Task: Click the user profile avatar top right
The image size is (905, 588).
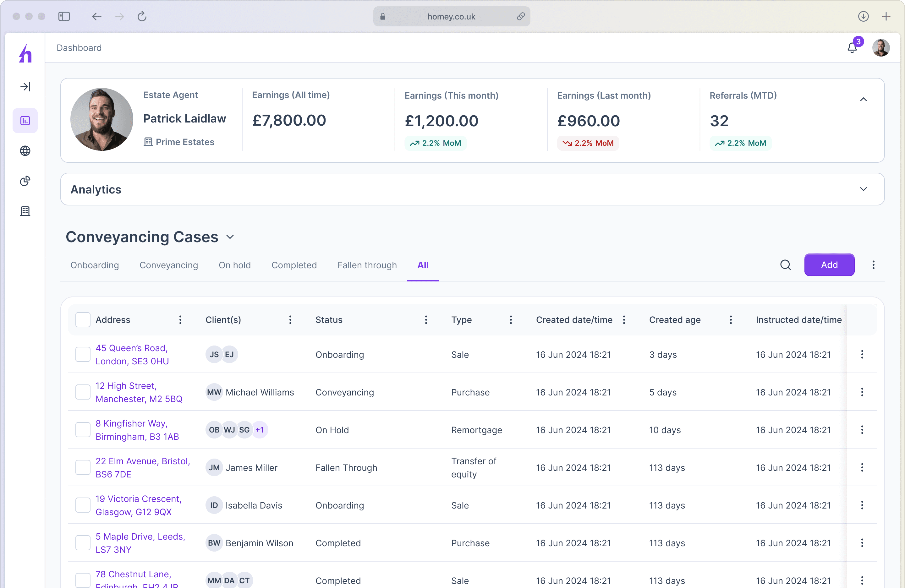Action: [881, 48]
